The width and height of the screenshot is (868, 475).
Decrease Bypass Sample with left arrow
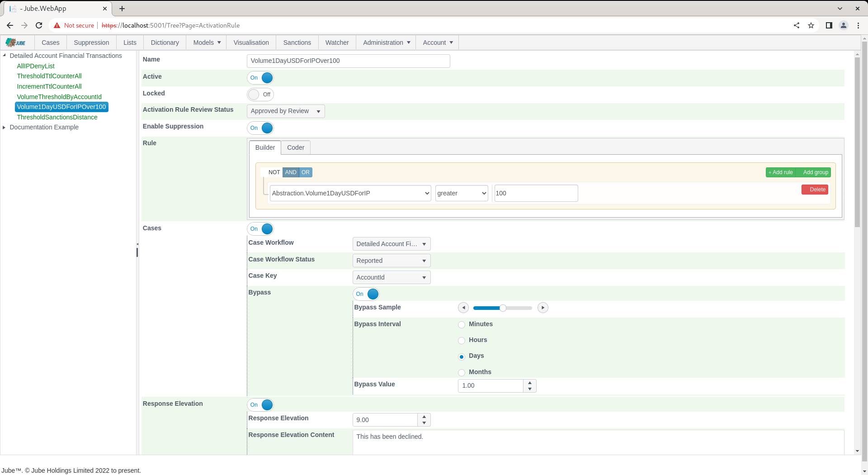click(x=463, y=308)
